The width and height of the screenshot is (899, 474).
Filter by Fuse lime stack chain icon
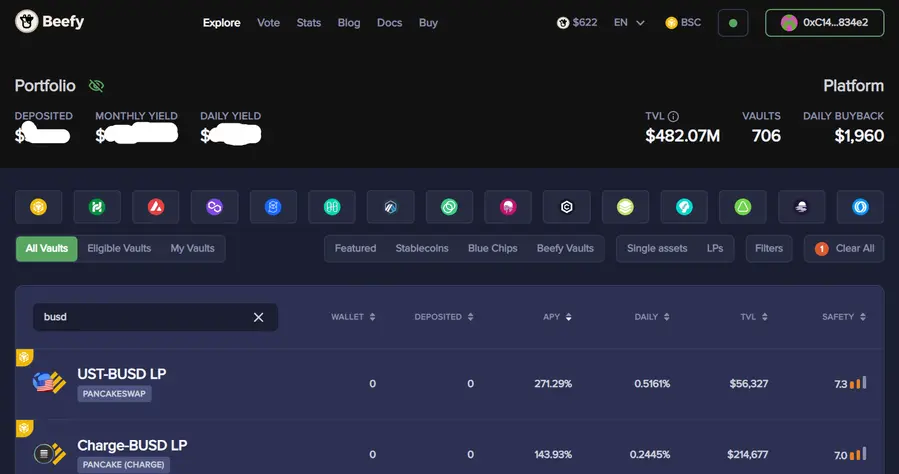pyautogui.click(x=625, y=207)
